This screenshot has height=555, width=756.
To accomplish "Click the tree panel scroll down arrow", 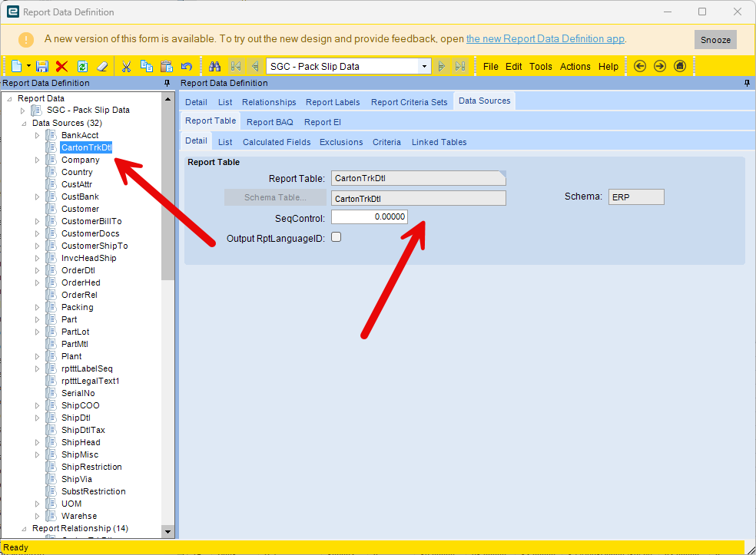I will [168, 531].
